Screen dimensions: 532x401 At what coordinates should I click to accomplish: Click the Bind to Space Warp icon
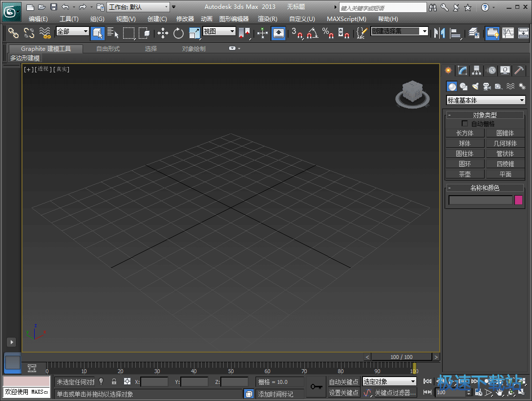click(45, 33)
